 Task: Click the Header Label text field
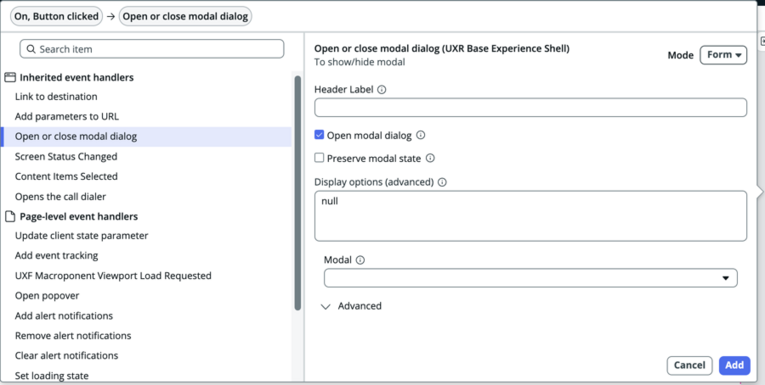530,107
